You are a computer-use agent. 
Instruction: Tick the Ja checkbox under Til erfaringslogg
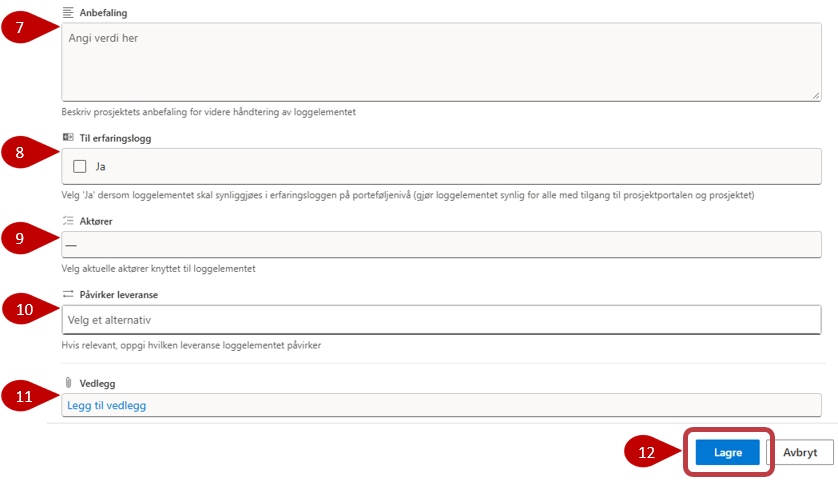coord(80,166)
